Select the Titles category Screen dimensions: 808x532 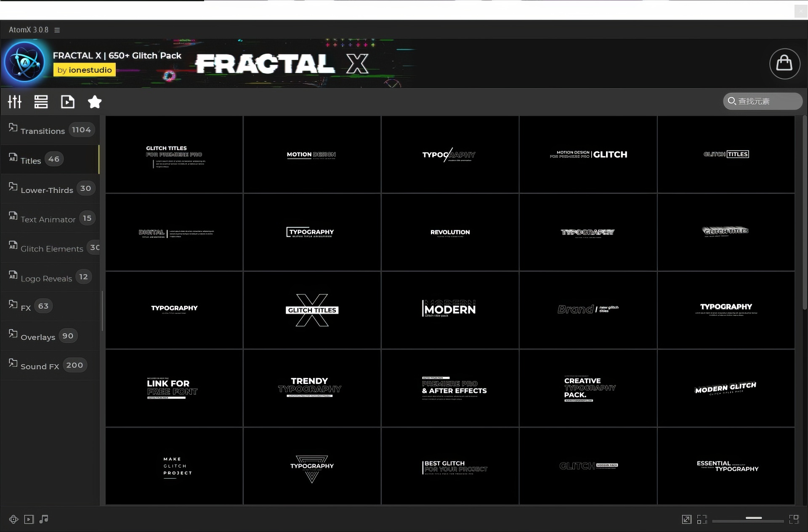pos(50,159)
